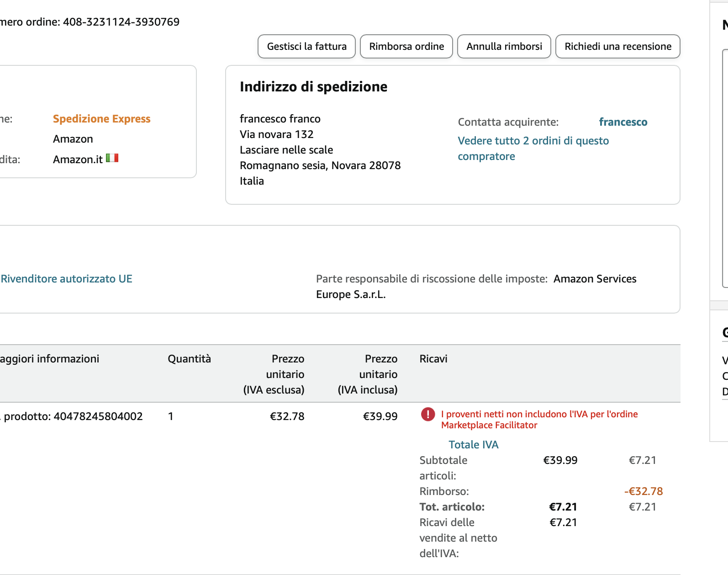Image resolution: width=728 pixels, height=575 pixels.
Task: Contact buyer via the francesco link
Action: (x=623, y=122)
